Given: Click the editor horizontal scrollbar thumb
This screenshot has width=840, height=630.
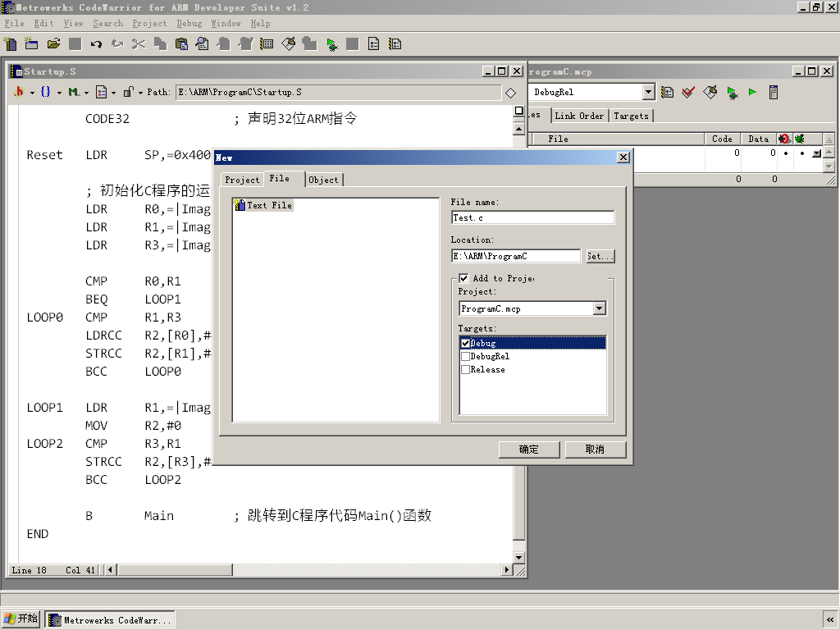Looking at the screenshot, I should 176,570.
